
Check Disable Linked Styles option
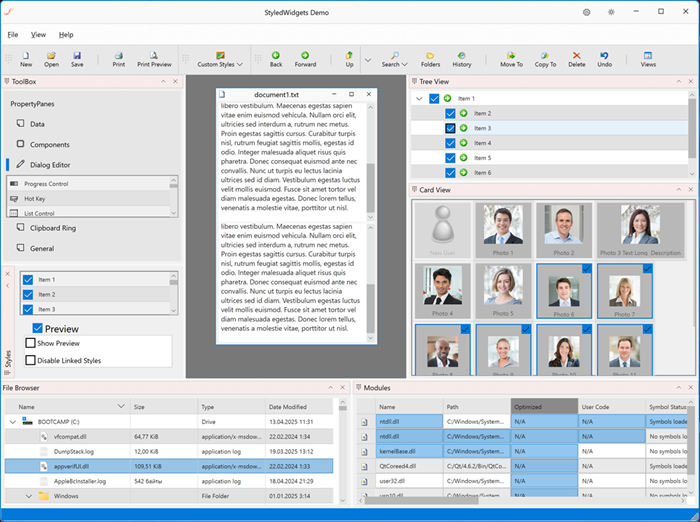30,360
